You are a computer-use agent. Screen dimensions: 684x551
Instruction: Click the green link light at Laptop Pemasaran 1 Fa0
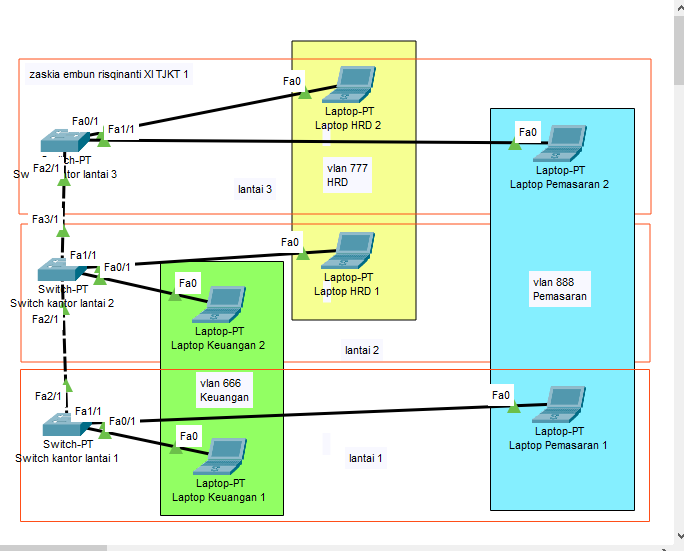coord(514,407)
